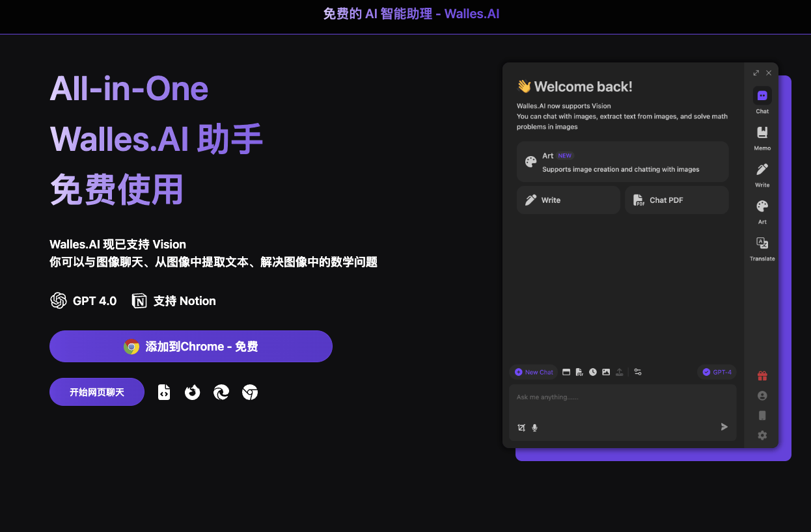Click the PDF file icon in chat toolbar
The image size is (811, 532).
[579, 372]
